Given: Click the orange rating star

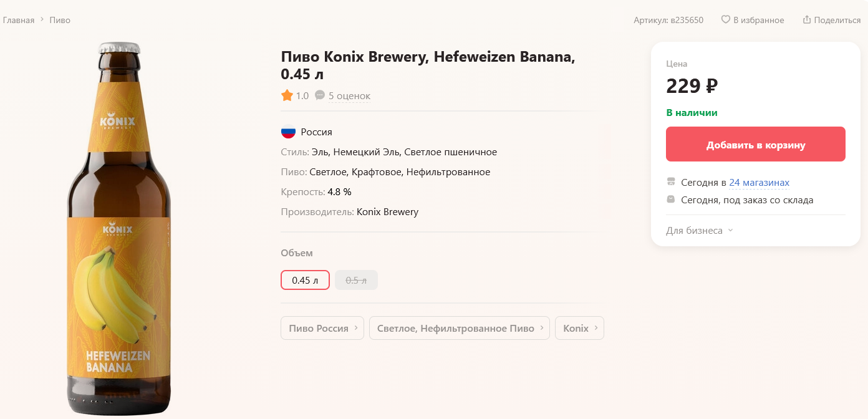Looking at the screenshot, I should click(287, 95).
